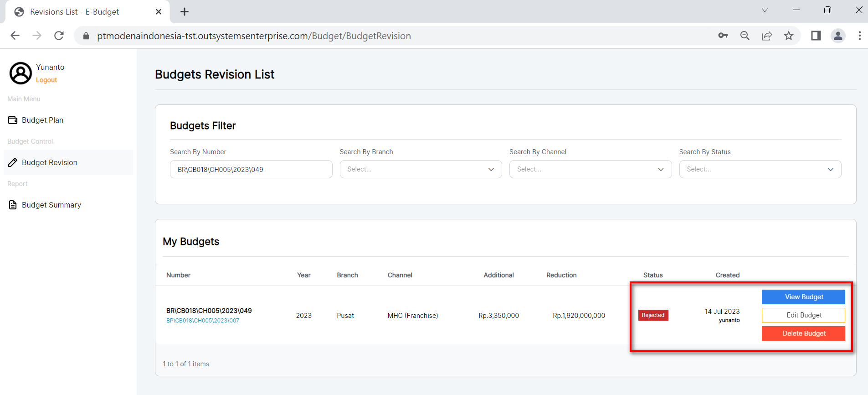Click the Budget Plan wallet icon

pos(13,120)
